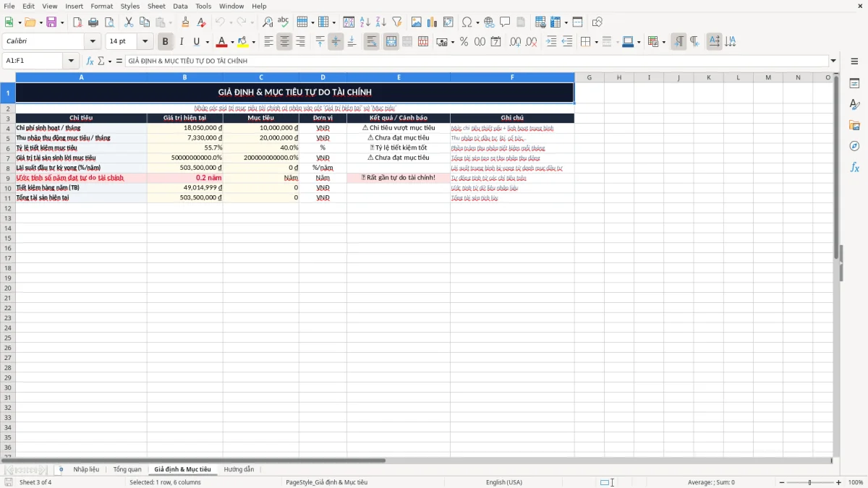
Task: Click the Format as Date icon
Action: [495, 42]
